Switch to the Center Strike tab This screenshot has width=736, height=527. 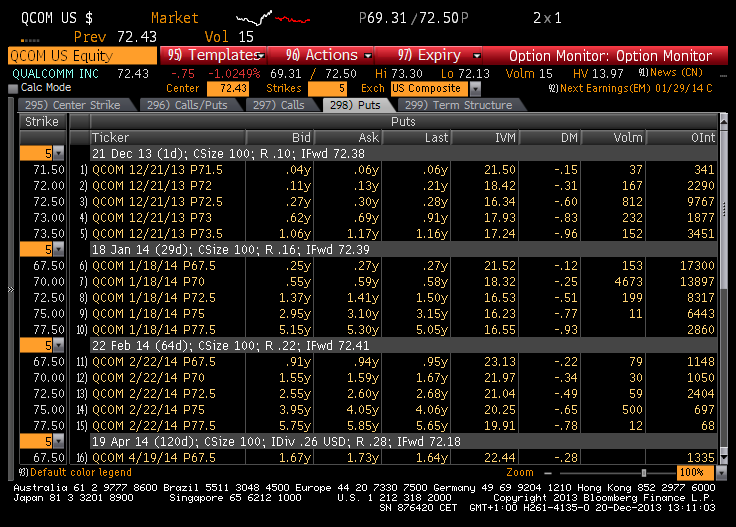click(x=73, y=105)
